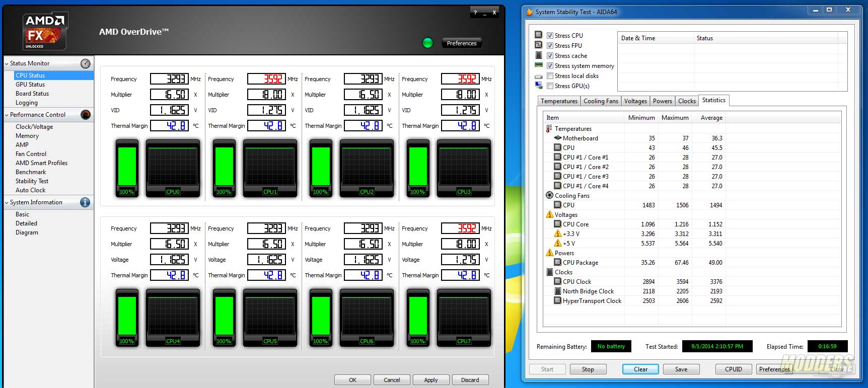Select the Statistics tab
The height and width of the screenshot is (388, 868).
click(714, 100)
